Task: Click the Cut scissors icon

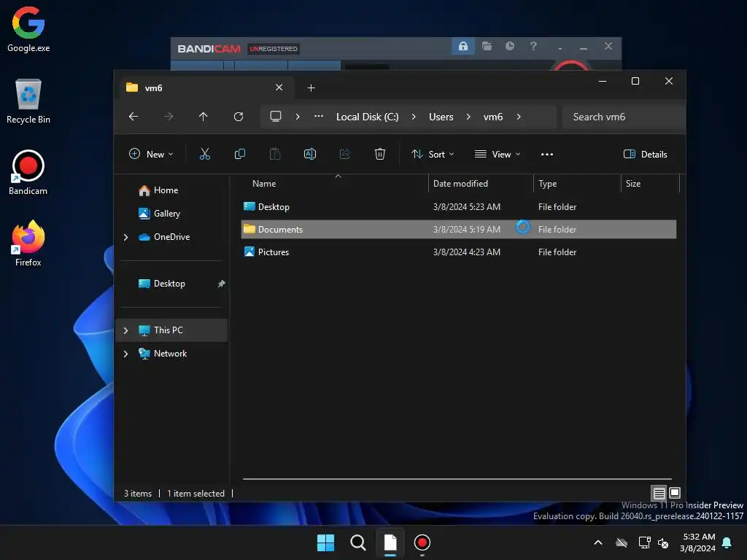Action: click(x=205, y=154)
